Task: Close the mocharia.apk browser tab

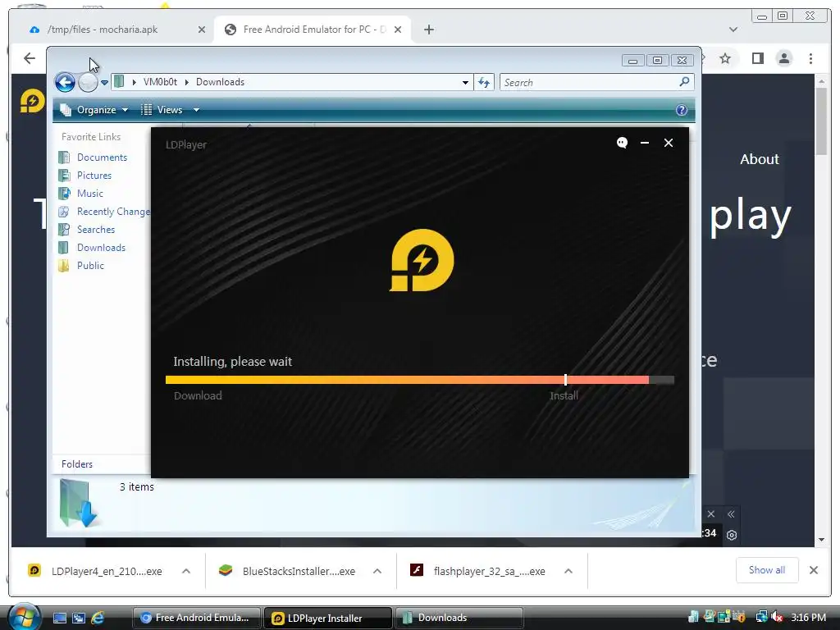Action: [202, 30]
